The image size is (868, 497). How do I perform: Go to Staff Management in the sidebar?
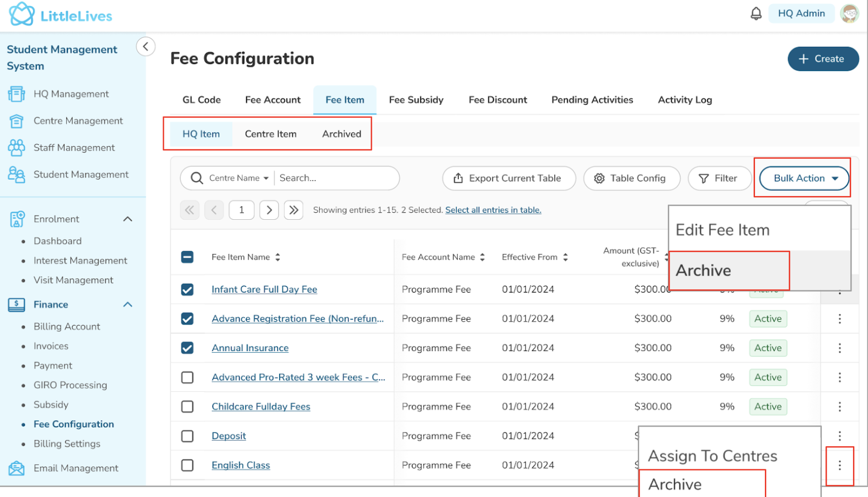click(x=74, y=148)
